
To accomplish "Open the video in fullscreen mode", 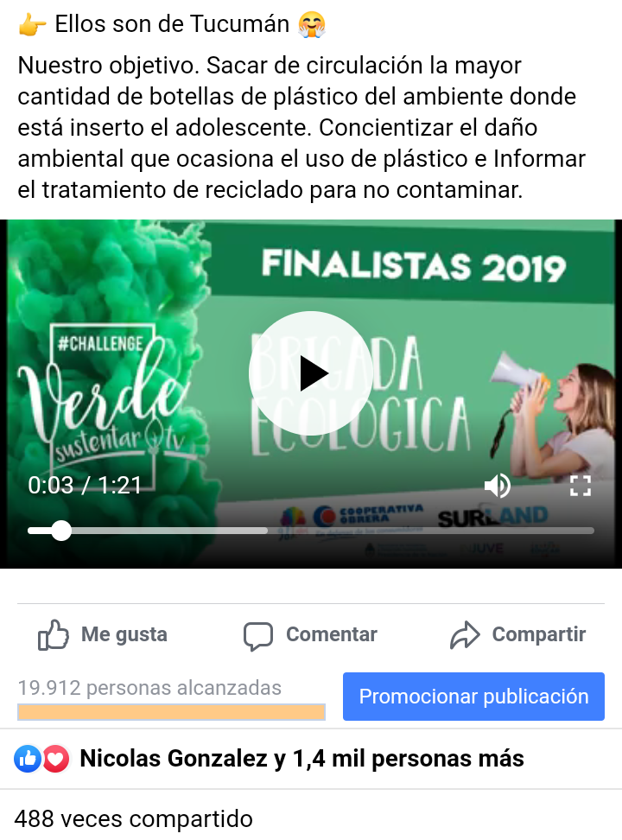I will pos(581,486).
